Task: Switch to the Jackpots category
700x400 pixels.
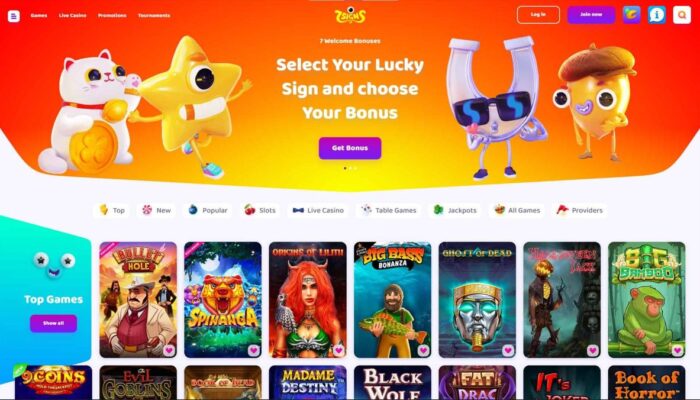Action: pyautogui.click(x=455, y=210)
